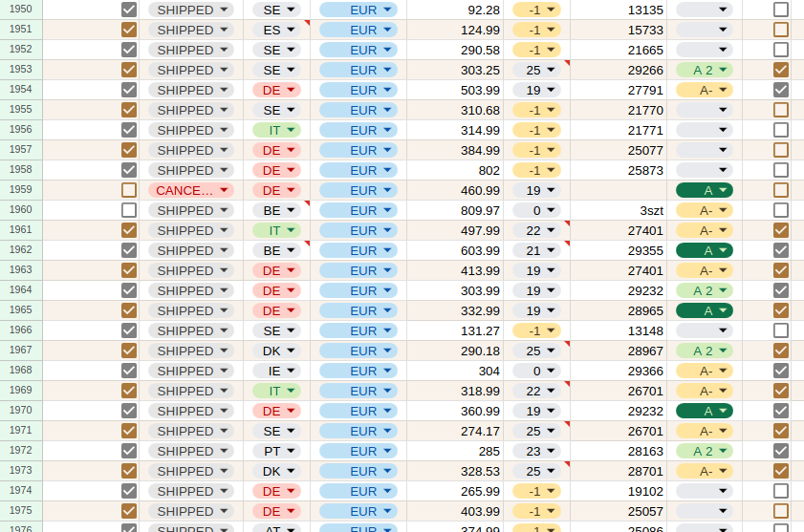Select row header 1971
Viewport: 804px width, 532px height.
tap(21, 431)
